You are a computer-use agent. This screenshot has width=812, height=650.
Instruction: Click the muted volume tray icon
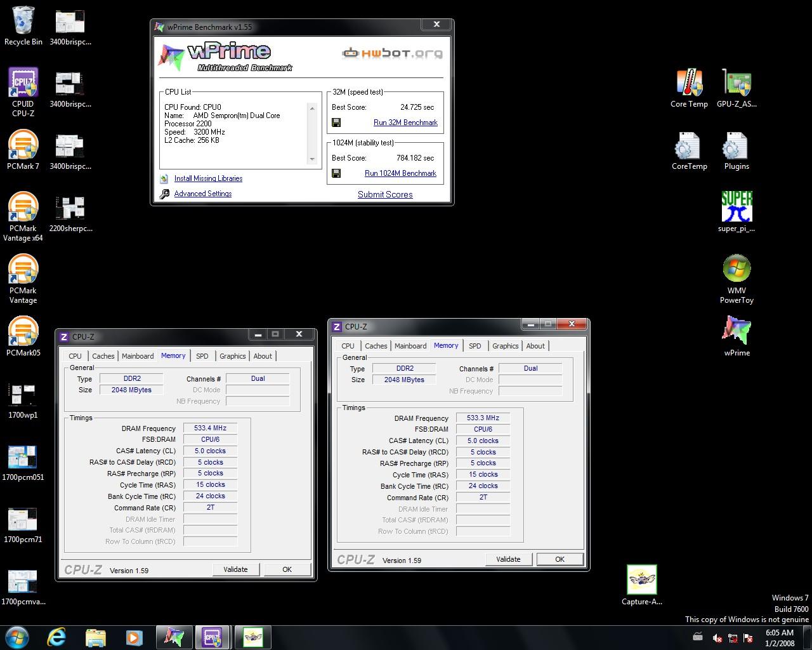tap(717, 637)
